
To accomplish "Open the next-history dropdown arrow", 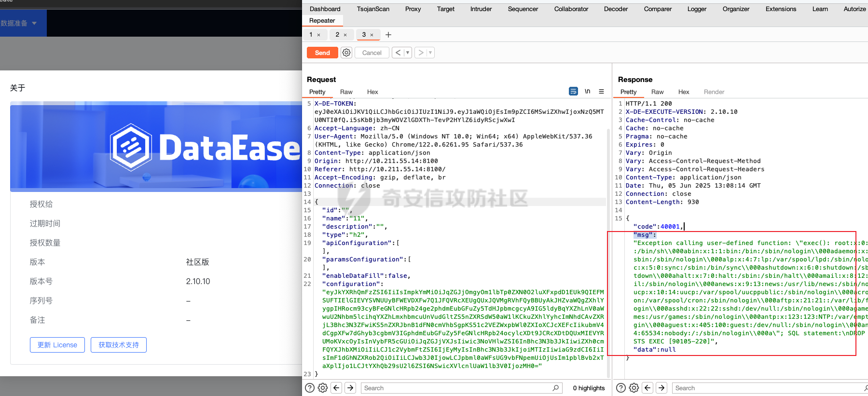I will (x=430, y=53).
